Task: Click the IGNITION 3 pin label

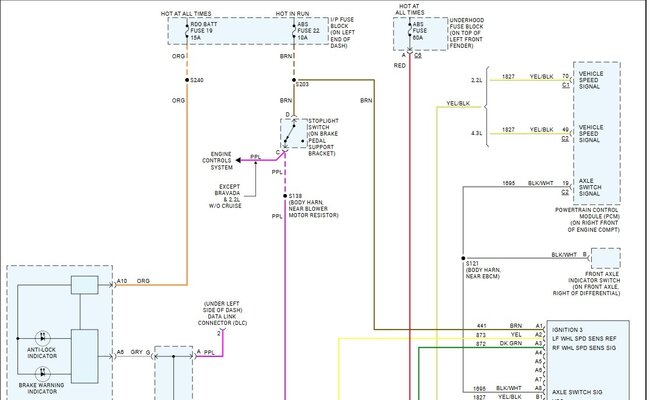Action: pyautogui.click(x=568, y=330)
